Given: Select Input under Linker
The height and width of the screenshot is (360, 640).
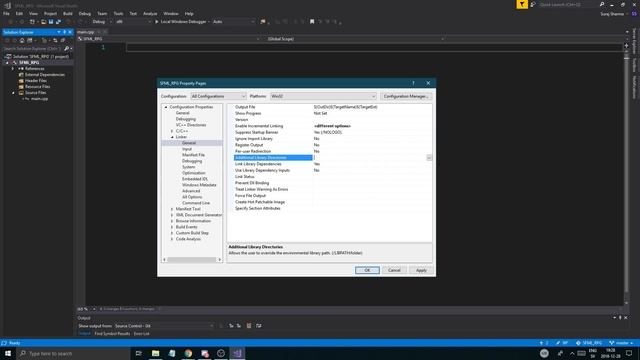Looking at the screenshot, I should point(187,149).
